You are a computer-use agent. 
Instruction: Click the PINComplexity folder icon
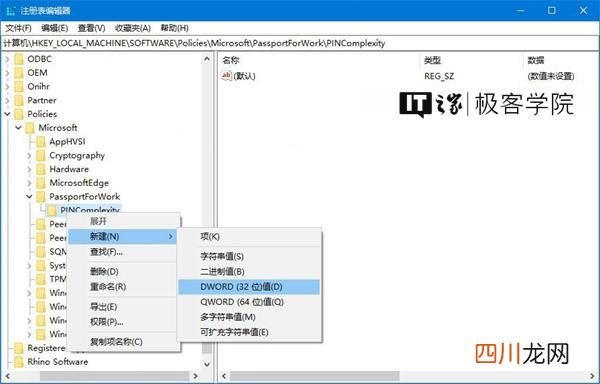(x=52, y=210)
